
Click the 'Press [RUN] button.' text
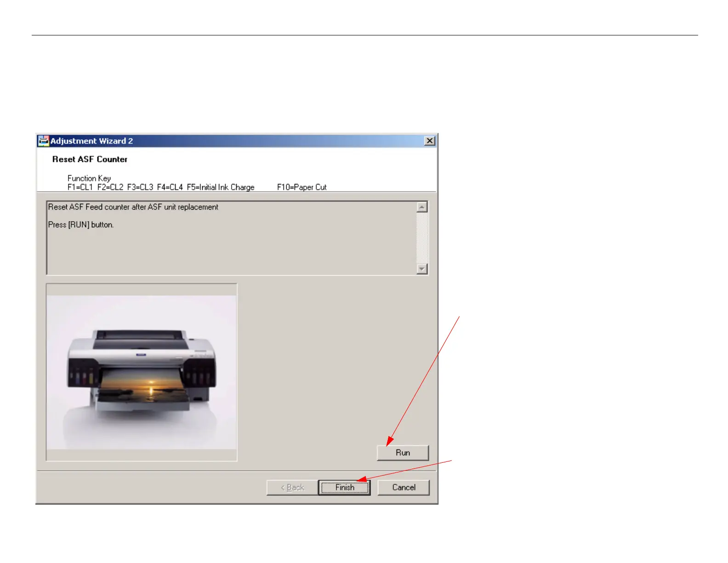81,224
